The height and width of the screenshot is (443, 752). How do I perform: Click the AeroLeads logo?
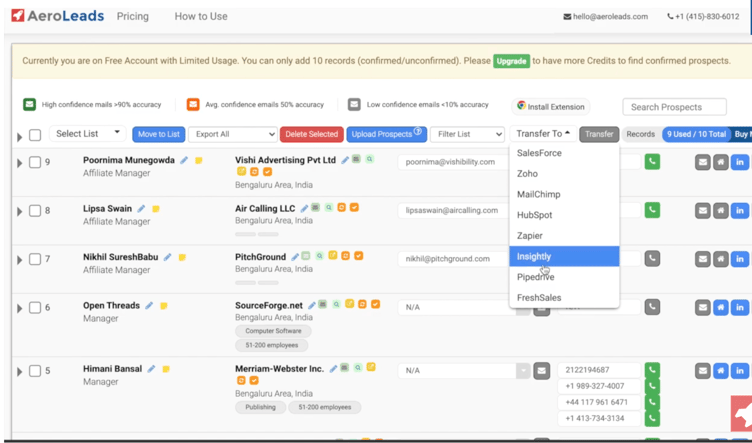pyautogui.click(x=57, y=16)
